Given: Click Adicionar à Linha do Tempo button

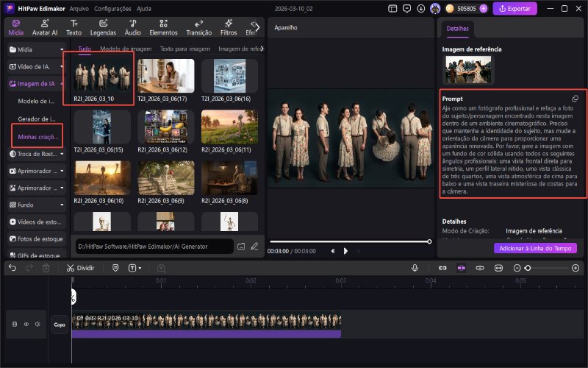Looking at the screenshot, I should tap(535, 248).
